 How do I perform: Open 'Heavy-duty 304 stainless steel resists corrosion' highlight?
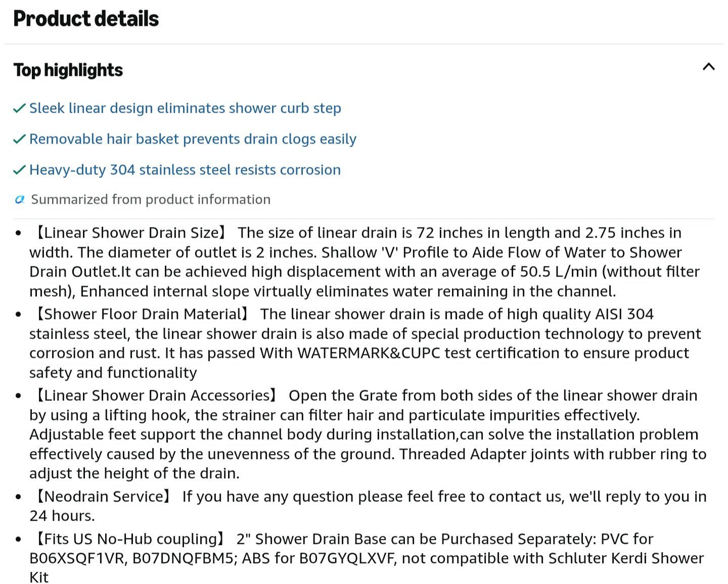click(185, 170)
